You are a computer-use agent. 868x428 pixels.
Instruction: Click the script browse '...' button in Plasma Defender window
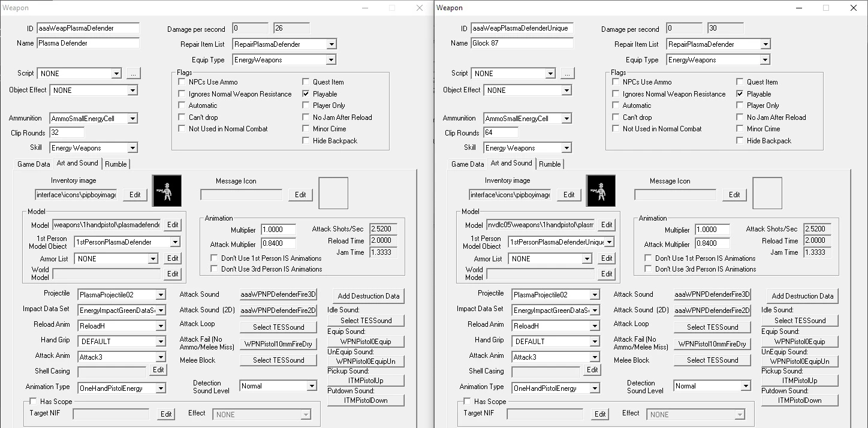pos(133,73)
